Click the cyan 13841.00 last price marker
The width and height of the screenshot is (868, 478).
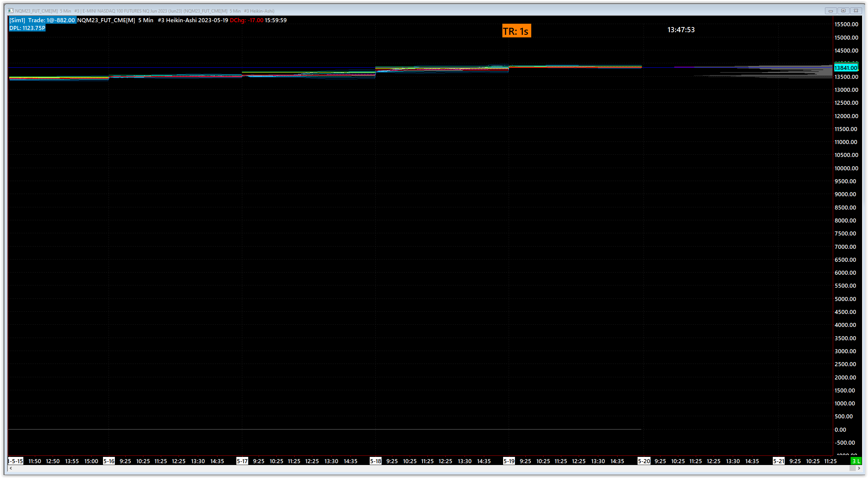point(846,68)
